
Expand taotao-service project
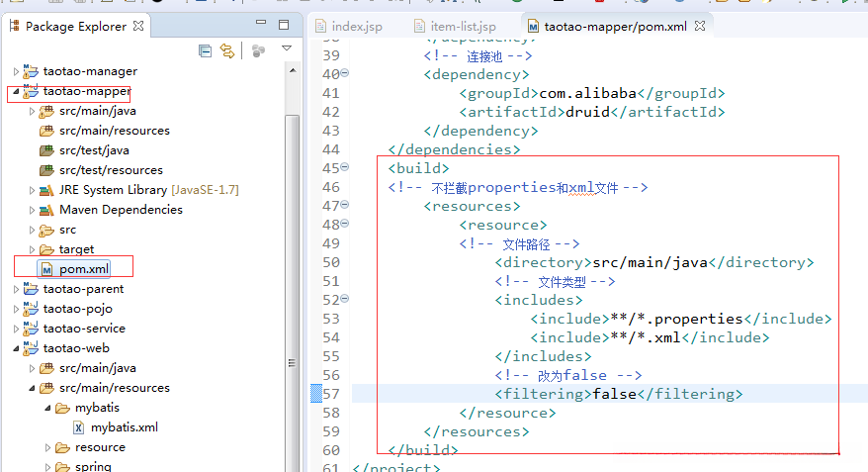tap(16, 330)
